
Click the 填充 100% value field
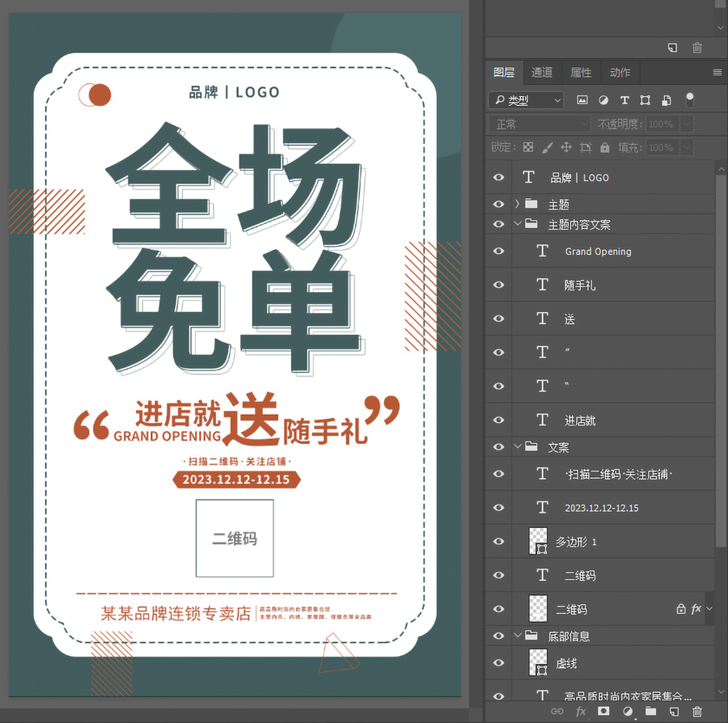pyautogui.click(x=662, y=147)
